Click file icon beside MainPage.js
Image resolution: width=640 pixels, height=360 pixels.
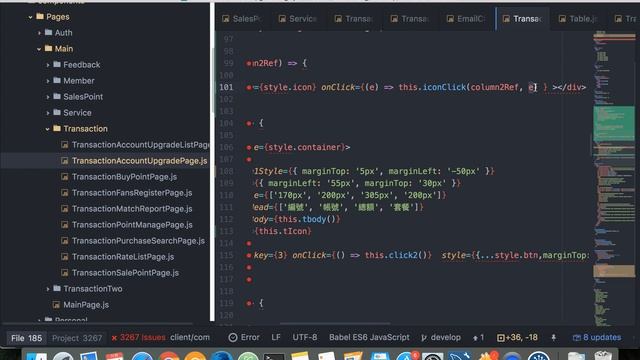(x=56, y=304)
